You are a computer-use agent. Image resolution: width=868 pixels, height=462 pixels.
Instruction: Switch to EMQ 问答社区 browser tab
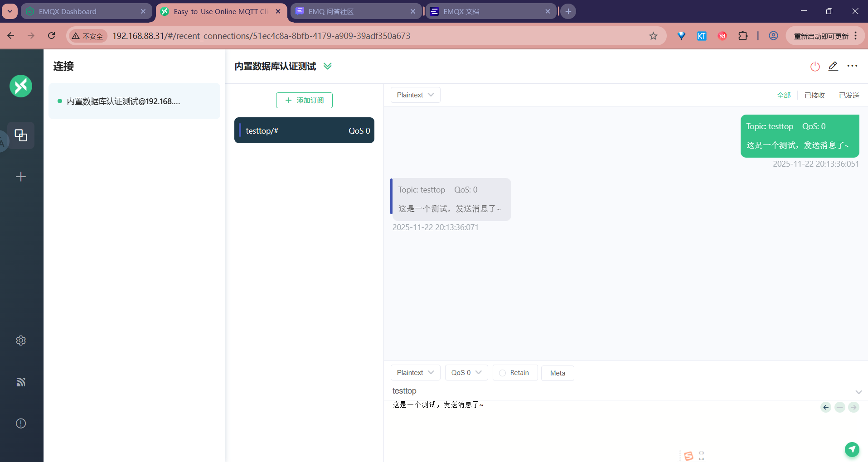pyautogui.click(x=356, y=11)
